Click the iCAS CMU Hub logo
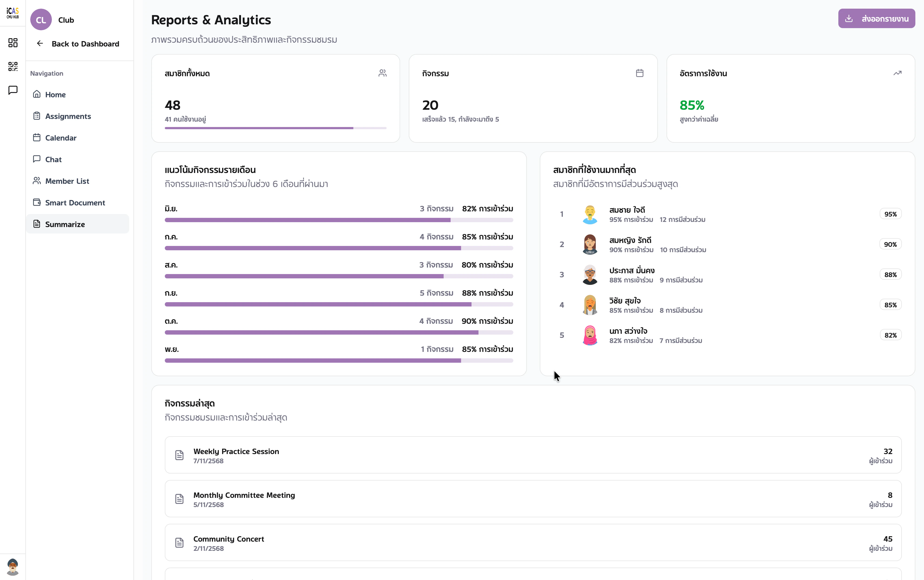Screen dimensions: 924x580 (x=13, y=13)
